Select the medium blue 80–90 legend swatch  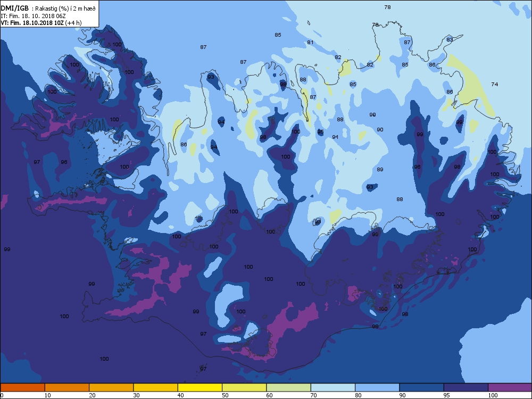pyautogui.click(x=377, y=387)
